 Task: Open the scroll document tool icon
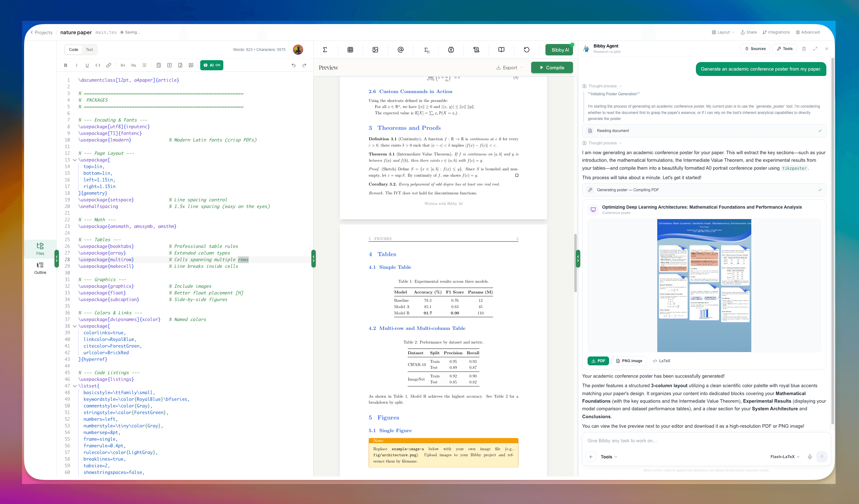coord(476,50)
